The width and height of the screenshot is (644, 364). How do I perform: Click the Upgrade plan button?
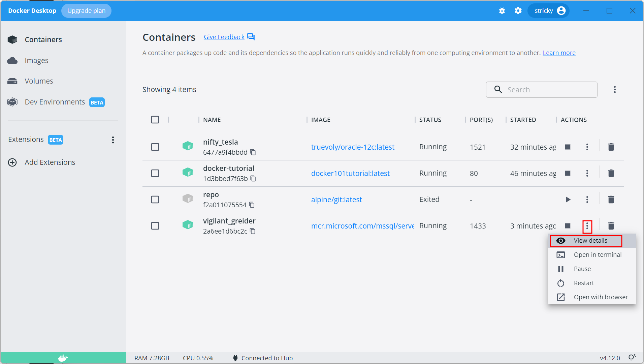(86, 11)
